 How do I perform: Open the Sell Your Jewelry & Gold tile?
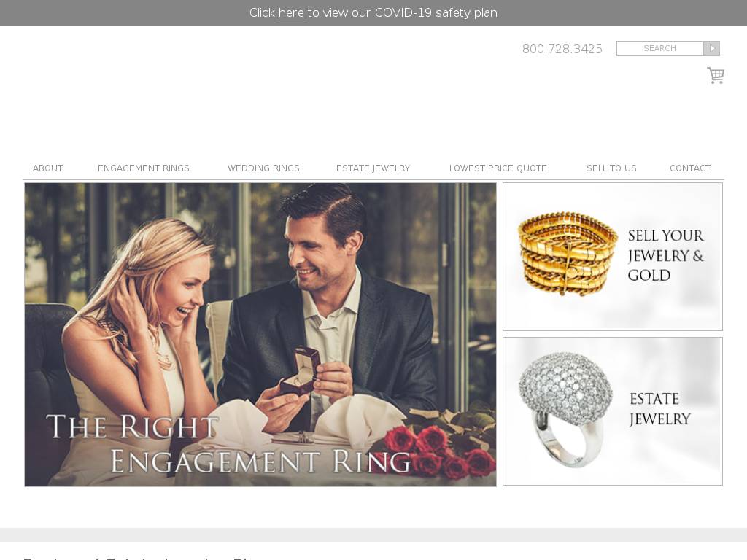click(613, 257)
